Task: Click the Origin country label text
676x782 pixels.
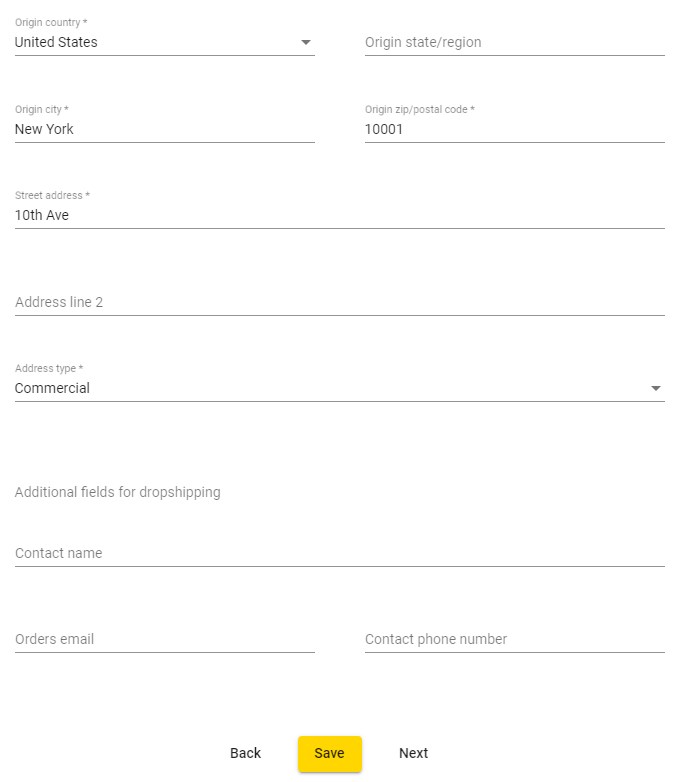Action: pos(50,23)
